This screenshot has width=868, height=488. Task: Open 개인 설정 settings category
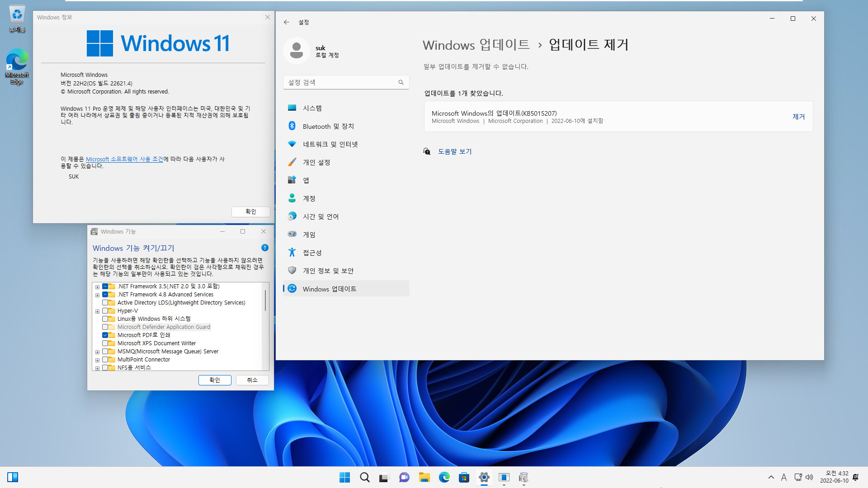(x=346, y=162)
